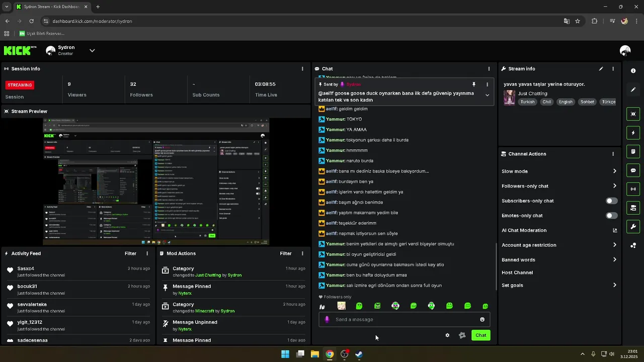Image resolution: width=644 pixels, height=362 pixels.
Task: Open Channel Actions three-dot menu
Action: click(x=613, y=154)
